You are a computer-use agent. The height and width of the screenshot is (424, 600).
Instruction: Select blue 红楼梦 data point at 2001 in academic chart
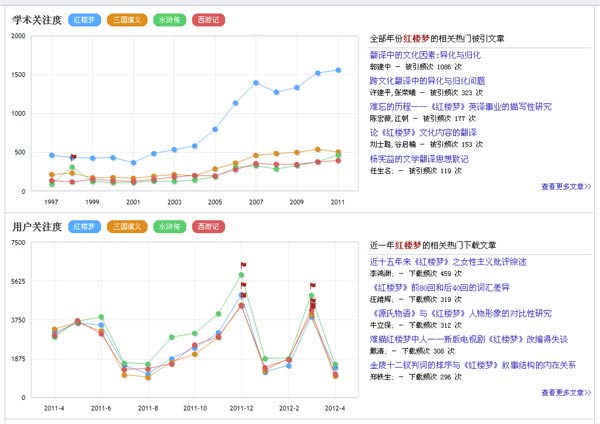133,163
